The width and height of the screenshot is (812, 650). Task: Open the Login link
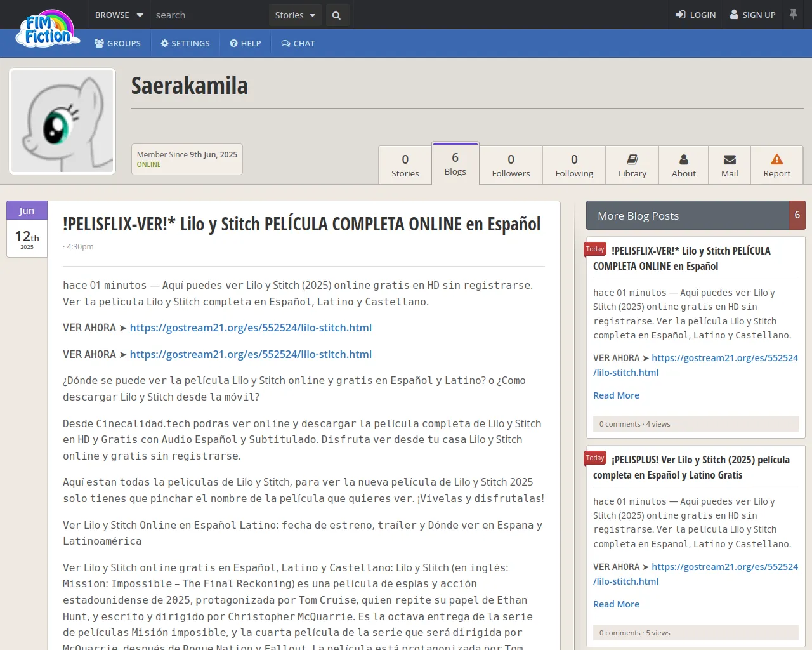point(696,15)
